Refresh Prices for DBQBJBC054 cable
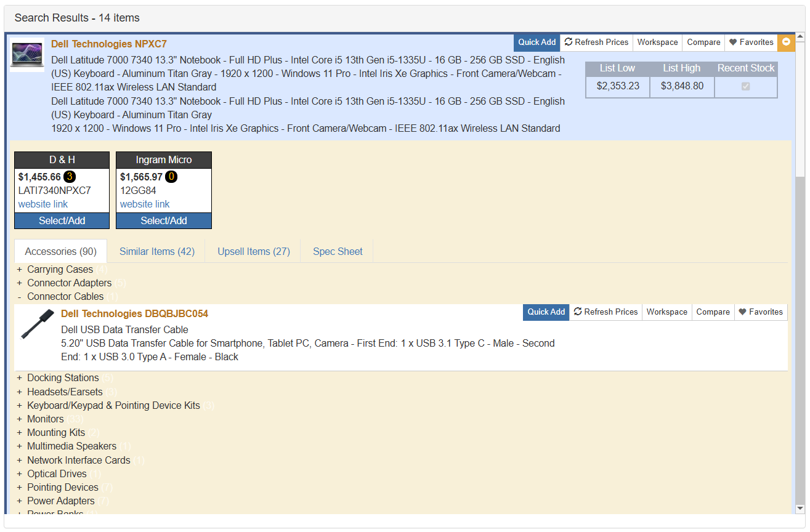 605,312
